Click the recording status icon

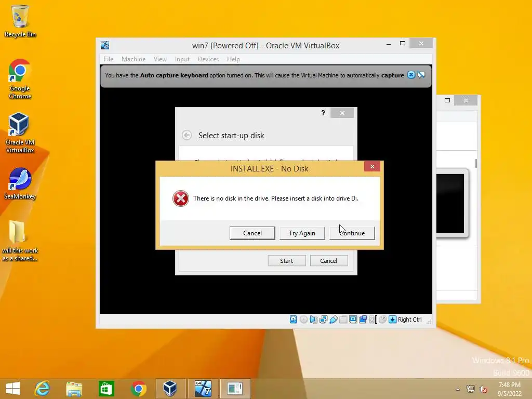pos(363,320)
